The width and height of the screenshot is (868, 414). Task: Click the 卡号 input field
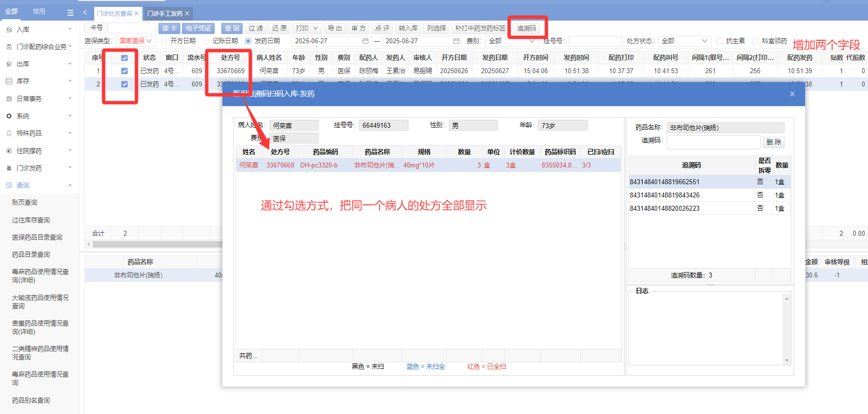[132, 28]
